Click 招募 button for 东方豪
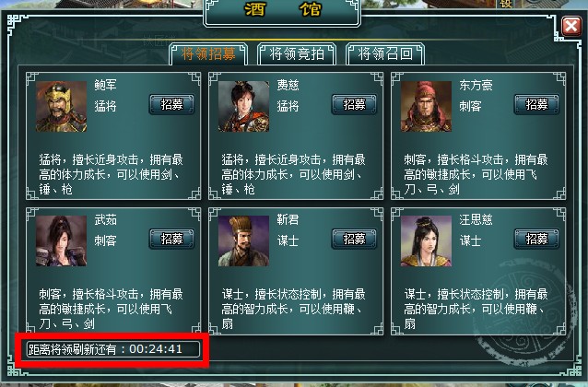588x387 pixels. [x=536, y=104]
